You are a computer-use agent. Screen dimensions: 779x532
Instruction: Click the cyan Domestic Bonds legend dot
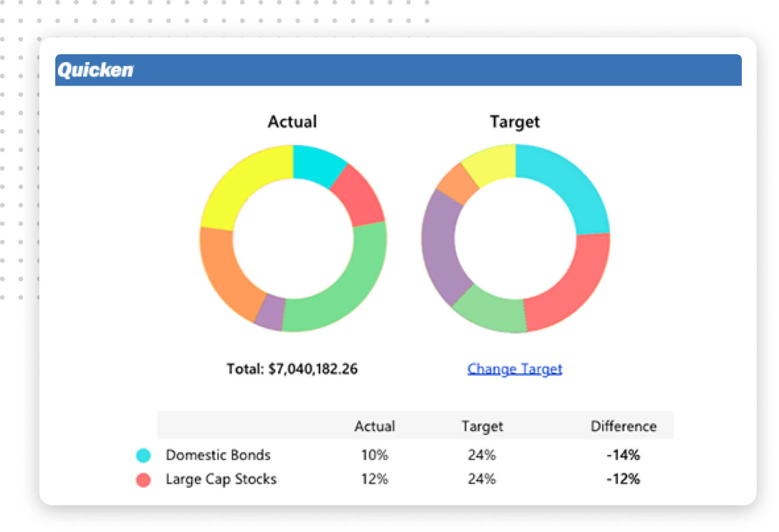tap(143, 455)
